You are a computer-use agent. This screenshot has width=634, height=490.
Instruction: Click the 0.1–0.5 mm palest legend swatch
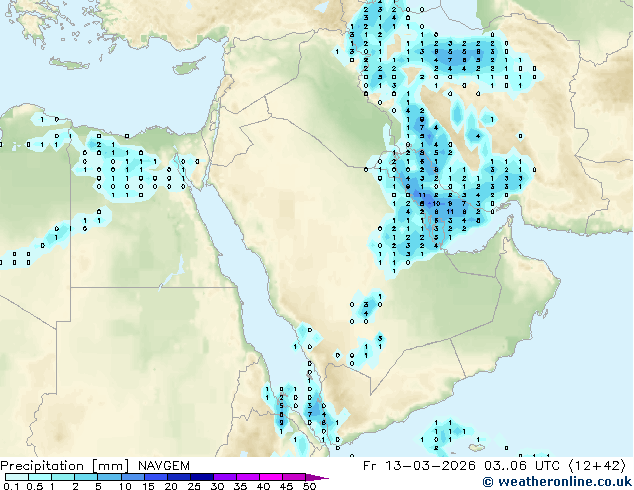(17, 477)
